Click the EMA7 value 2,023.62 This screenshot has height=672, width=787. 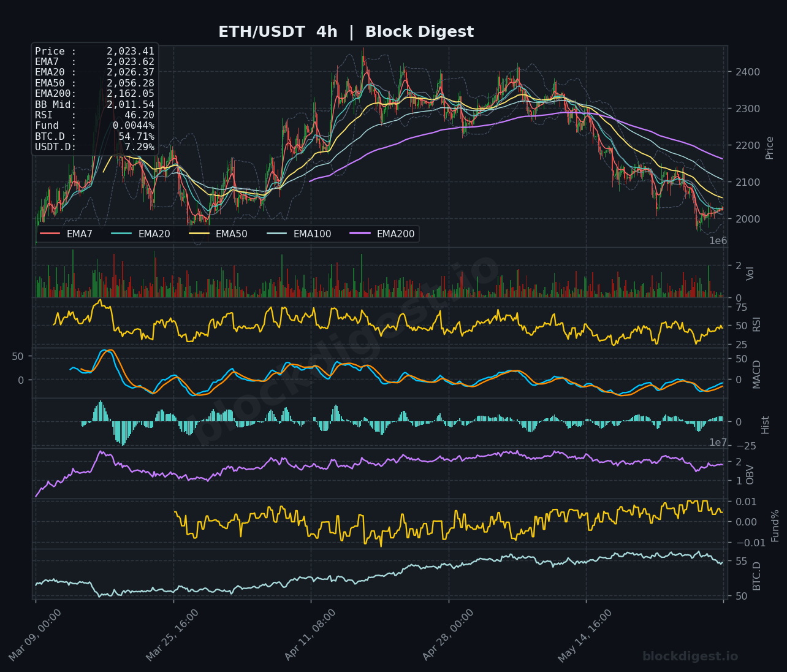[130, 62]
